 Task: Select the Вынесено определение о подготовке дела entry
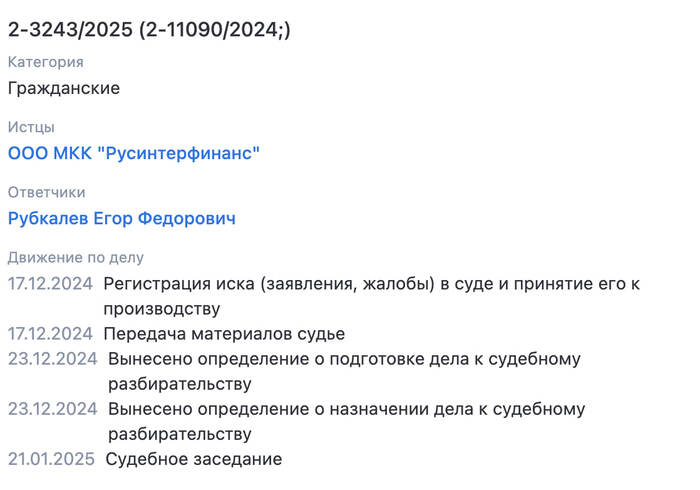tap(344, 371)
